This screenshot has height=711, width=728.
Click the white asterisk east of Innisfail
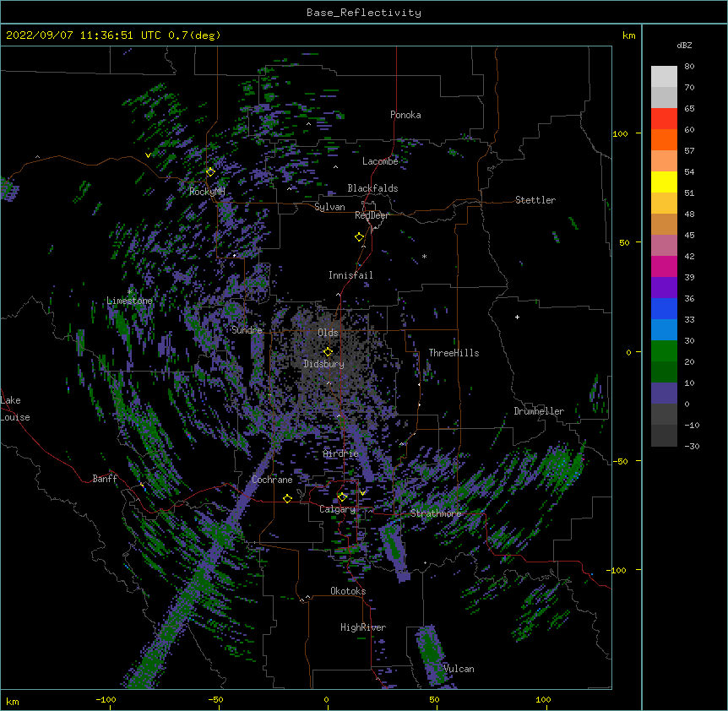(424, 257)
